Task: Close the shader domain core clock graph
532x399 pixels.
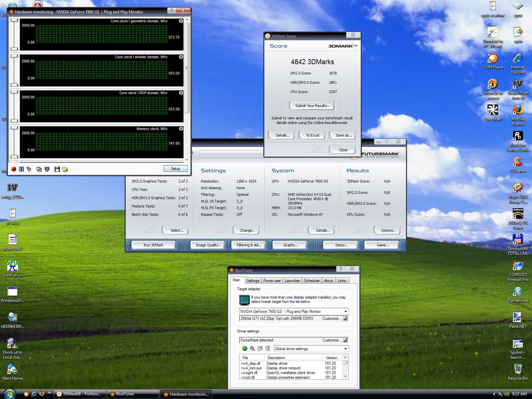Action: pos(181,57)
